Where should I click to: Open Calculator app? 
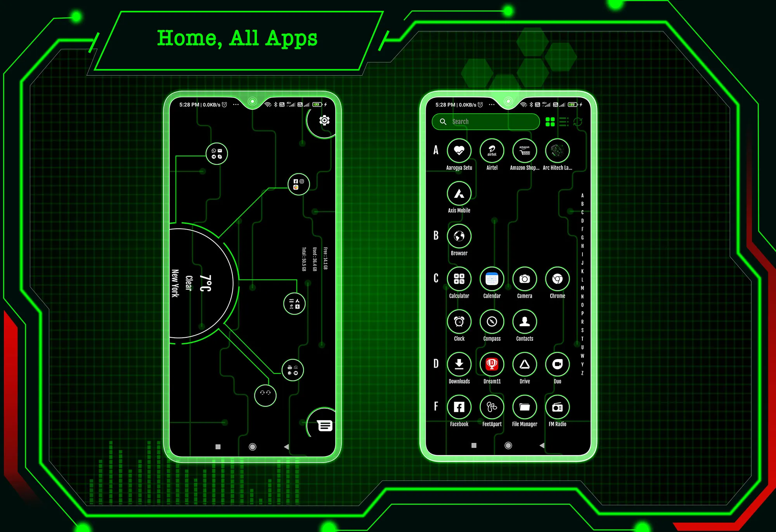pyautogui.click(x=459, y=278)
